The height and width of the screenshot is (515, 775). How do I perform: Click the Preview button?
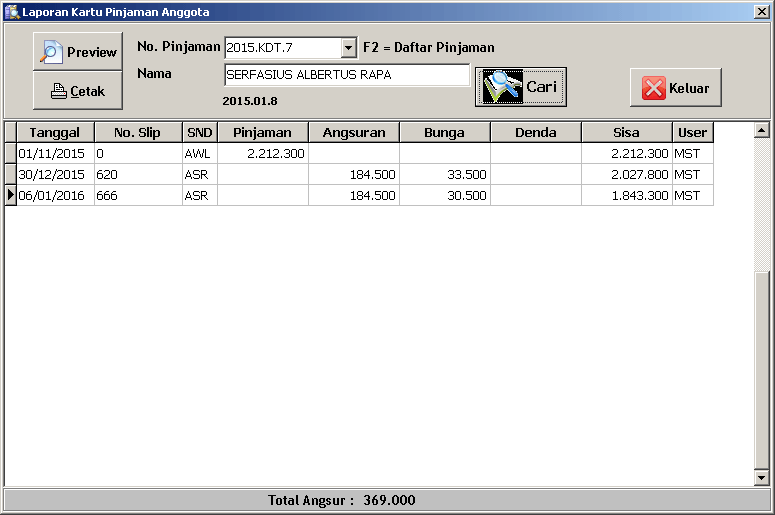tap(78, 51)
